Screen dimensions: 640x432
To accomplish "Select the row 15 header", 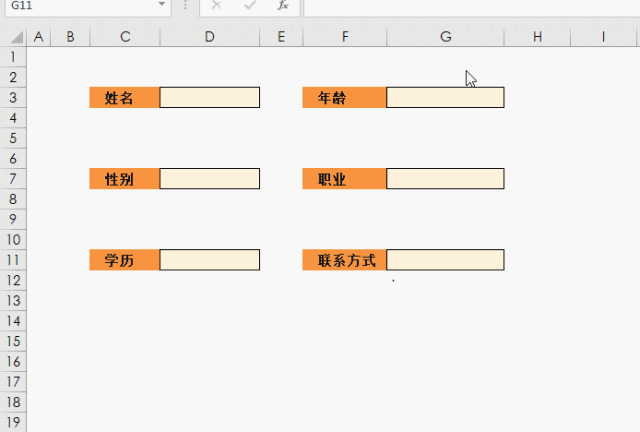I will pos(14,341).
